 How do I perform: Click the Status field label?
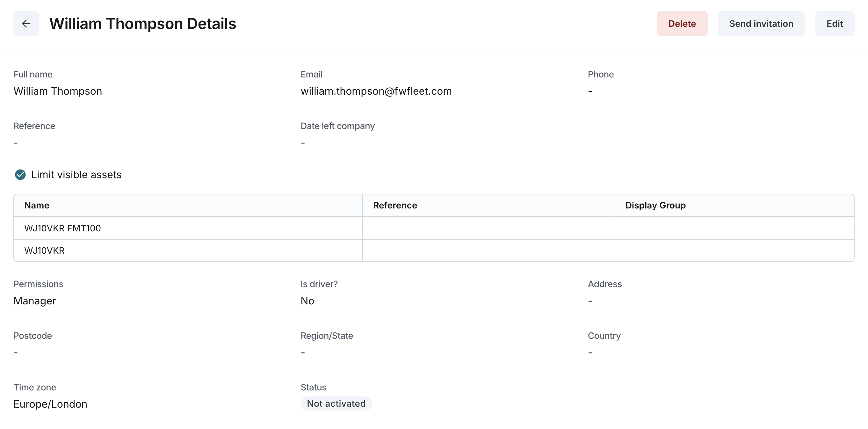coord(313,387)
